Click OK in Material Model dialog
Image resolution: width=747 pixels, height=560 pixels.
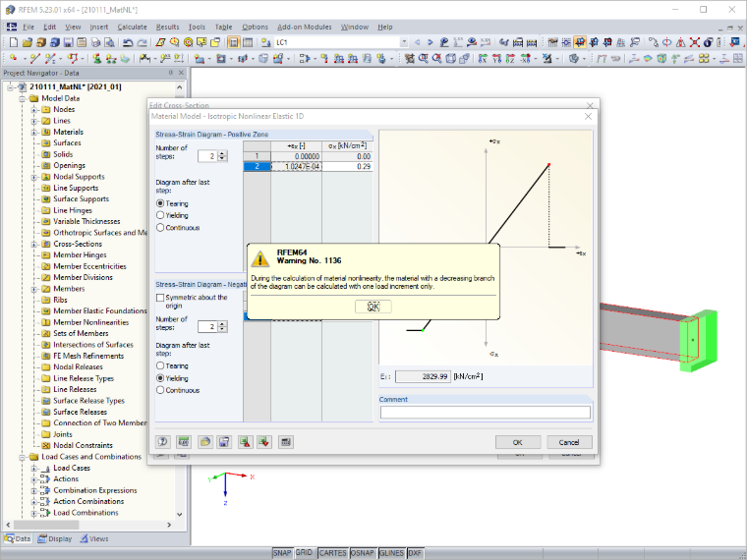tap(518, 442)
